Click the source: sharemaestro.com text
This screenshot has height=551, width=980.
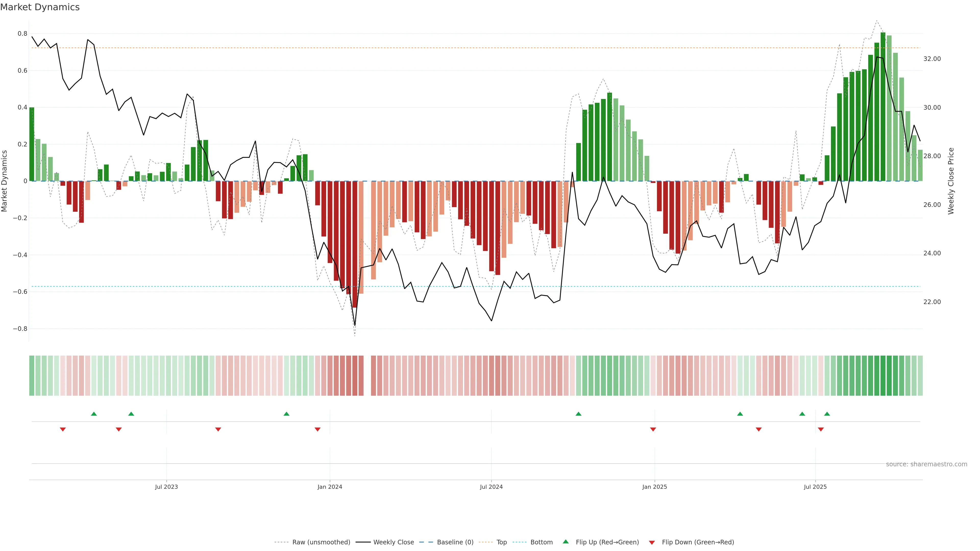pyautogui.click(x=926, y=464)
